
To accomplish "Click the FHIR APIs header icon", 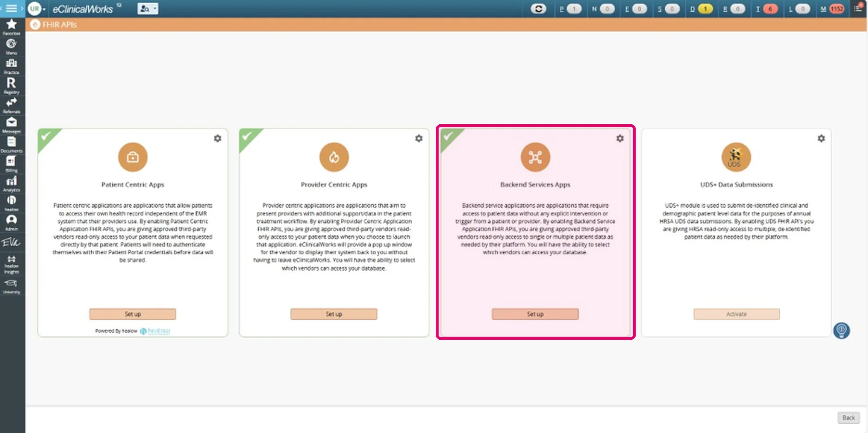I will [35, 25].
